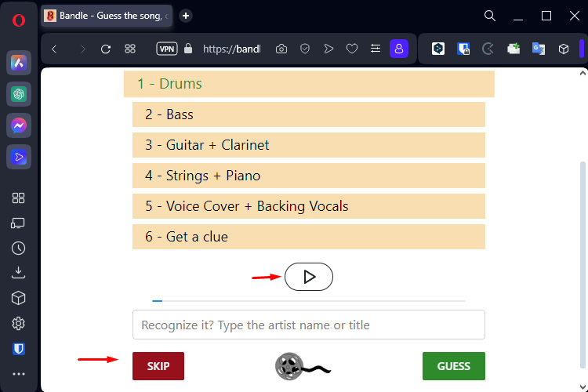Viewport: 588px width, 392px height.
Task: Click the snapshot camera icon
Action: tap(281, 49)
